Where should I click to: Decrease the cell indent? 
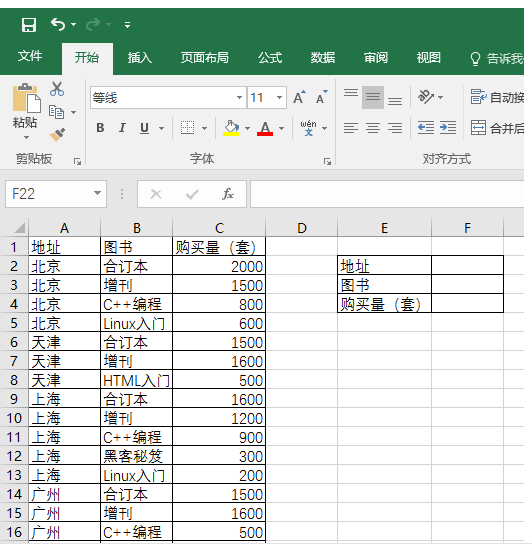pyautogui.click(x=425, y=128)
